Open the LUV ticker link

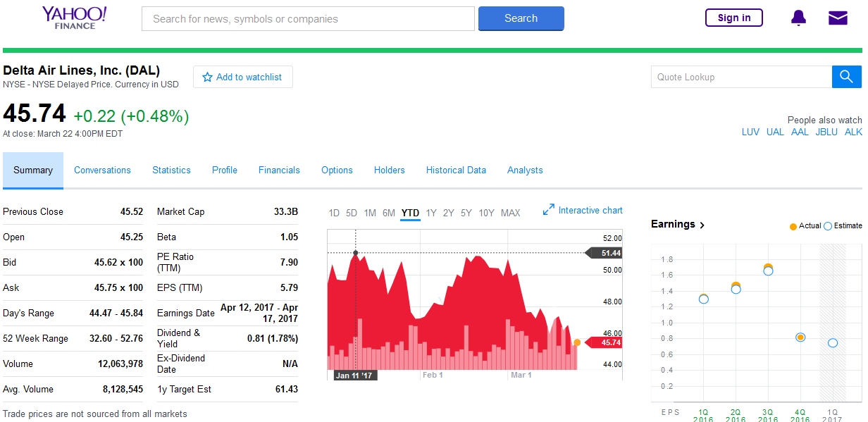pyautogui.click(x=750, y=132)
